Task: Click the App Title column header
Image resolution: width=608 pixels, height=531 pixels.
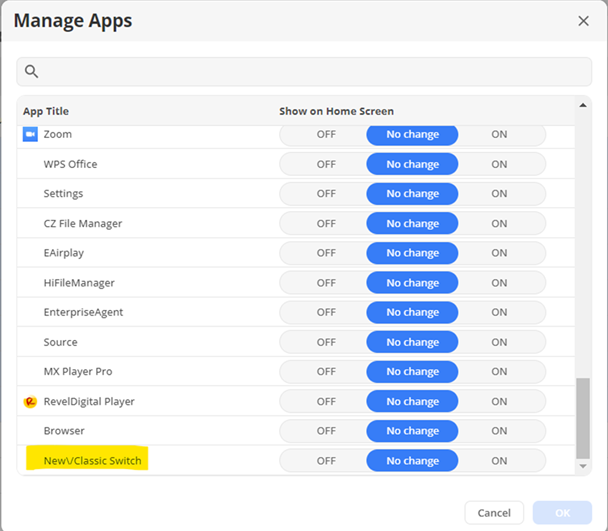Action: (46, 111)
